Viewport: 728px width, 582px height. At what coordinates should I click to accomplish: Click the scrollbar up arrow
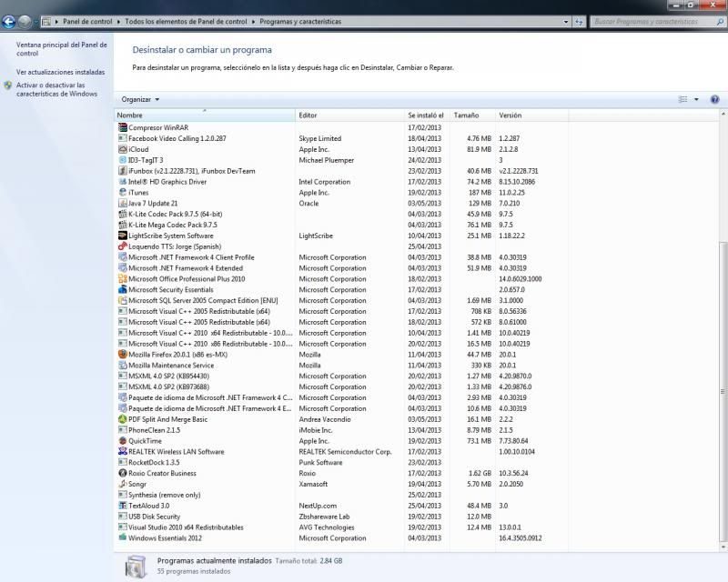723,115
